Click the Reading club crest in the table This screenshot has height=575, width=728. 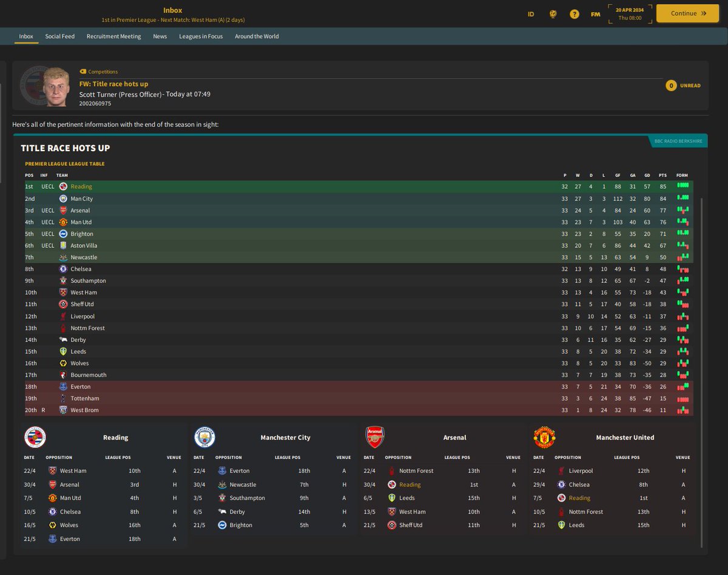[x=63, y=186]
